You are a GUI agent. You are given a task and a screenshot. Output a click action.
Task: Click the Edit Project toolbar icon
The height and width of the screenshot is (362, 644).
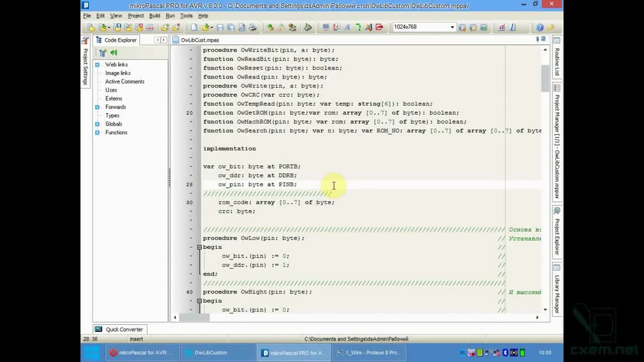click(x=128, y=28)
